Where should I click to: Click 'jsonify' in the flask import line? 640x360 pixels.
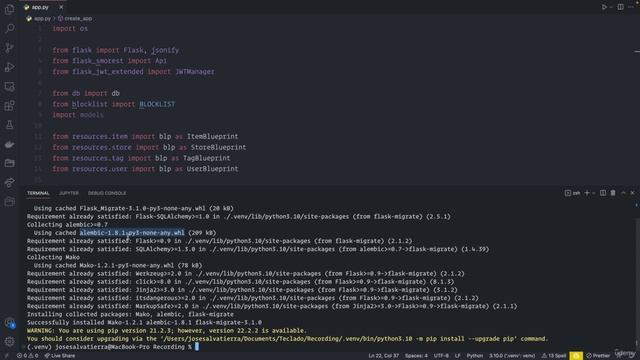tap(164, 50)
